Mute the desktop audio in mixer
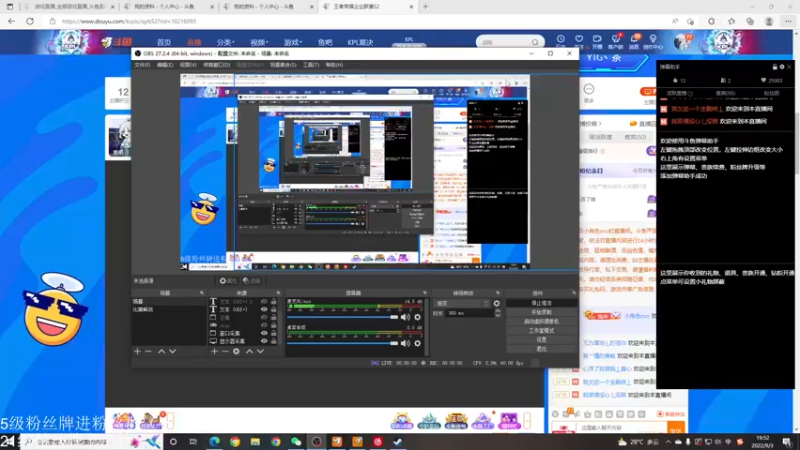Viewport: 800px width, 450px height. click(405, 343)
